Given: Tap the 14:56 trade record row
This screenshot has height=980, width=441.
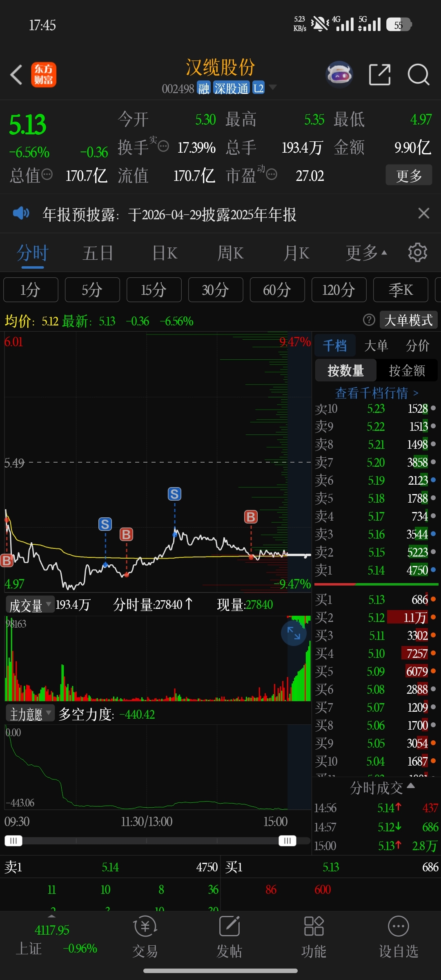Looking at the screenshot, I should click(376, 808).
